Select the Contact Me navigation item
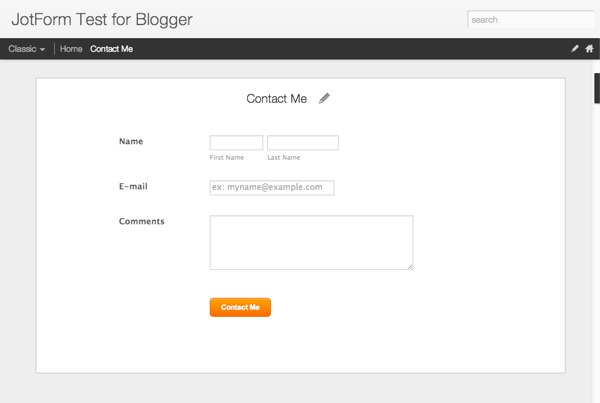 111,48
